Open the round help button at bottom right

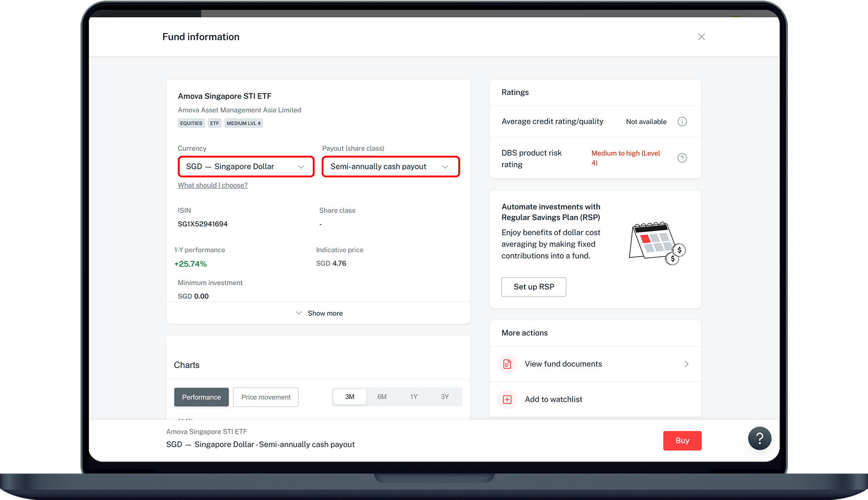coord(759,439)
